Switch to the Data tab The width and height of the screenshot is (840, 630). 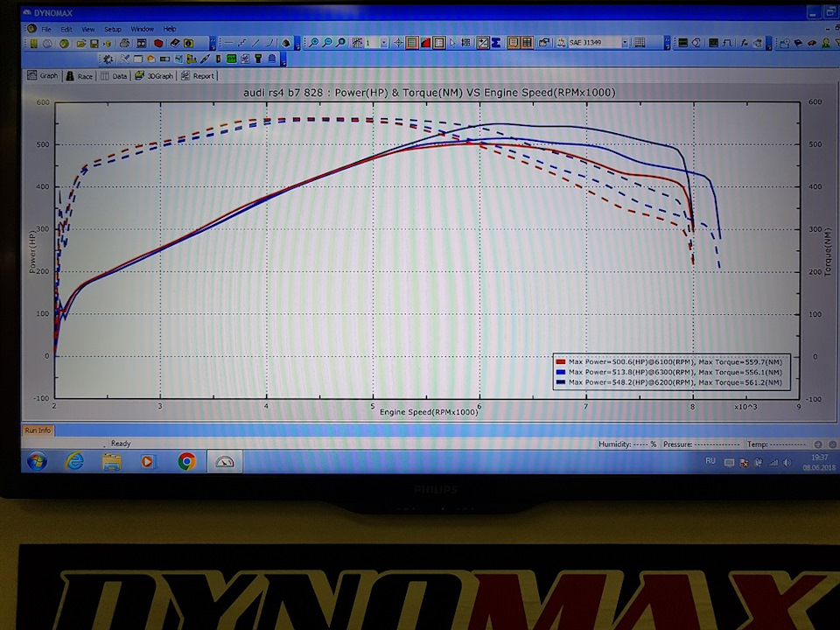coord(114,76)
